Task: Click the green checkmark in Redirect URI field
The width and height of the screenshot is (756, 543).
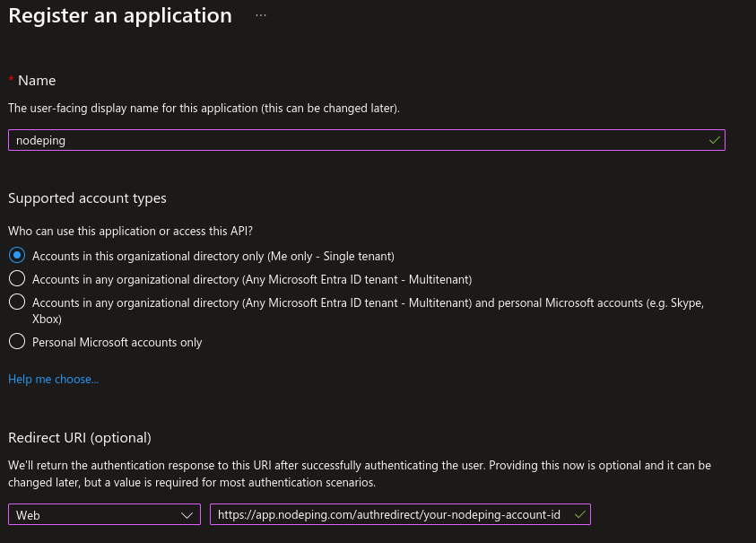Action: [579, 515]
